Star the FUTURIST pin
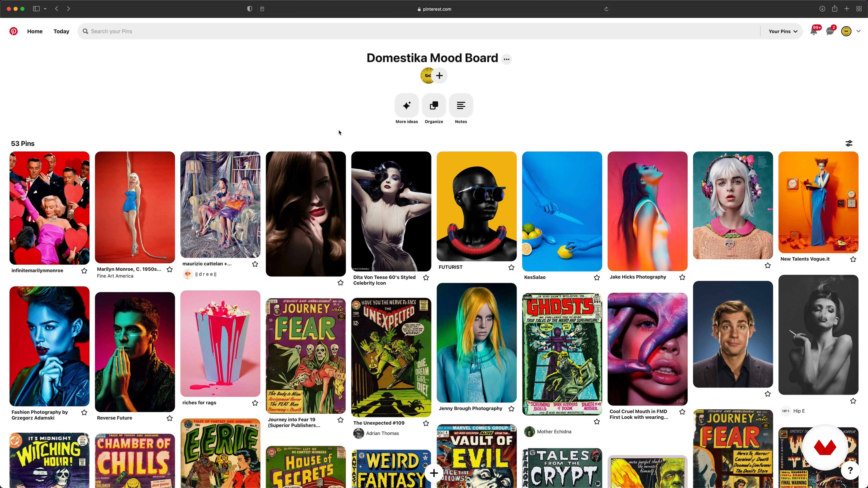Image resolution: width=868 pixels, height=488 pixels. click(x=511, y=267)
